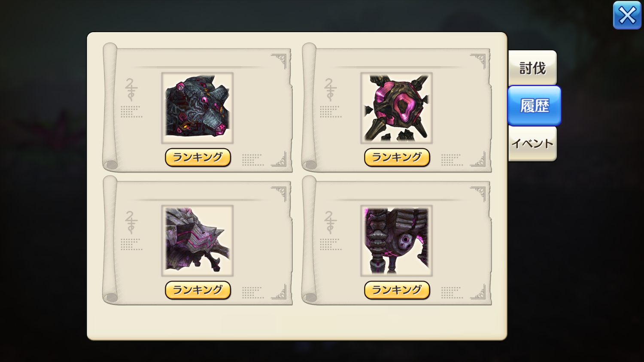Select the jagged purple dragon boss portrait
This screenshot has height=362, width=644.
(x=197, y=240)
